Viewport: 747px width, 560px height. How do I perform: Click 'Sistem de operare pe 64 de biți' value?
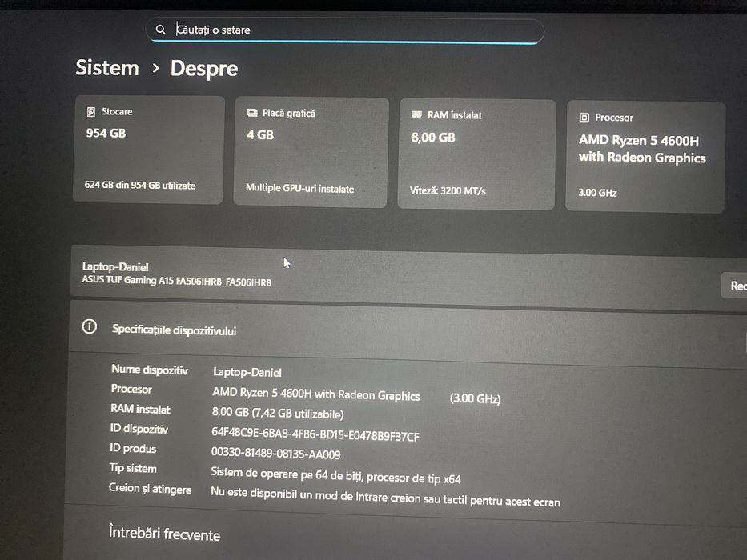[335, 475]
